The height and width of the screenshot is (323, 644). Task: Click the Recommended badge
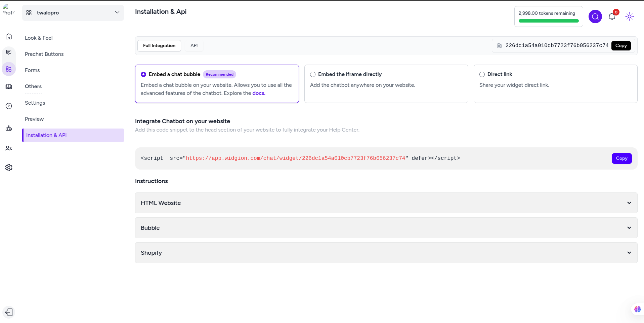pyautogui.click(x=219, y=74)
